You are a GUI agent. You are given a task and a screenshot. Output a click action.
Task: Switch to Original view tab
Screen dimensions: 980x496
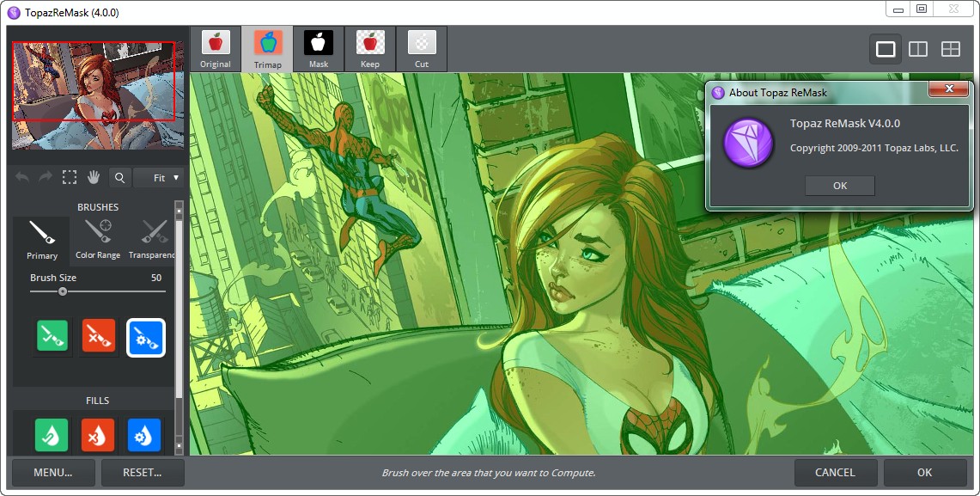coord(216,49)
